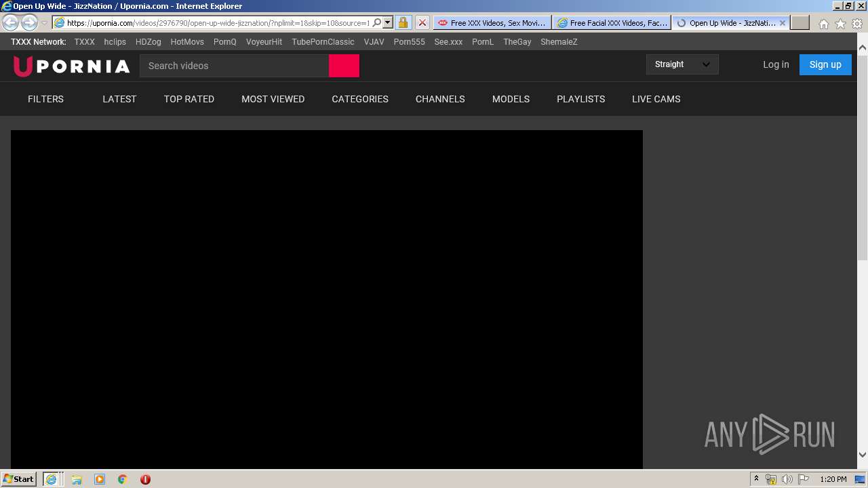Open the HotMovs network link
Image resolution: width=868 pixels, height=488 pixels.
187,41
